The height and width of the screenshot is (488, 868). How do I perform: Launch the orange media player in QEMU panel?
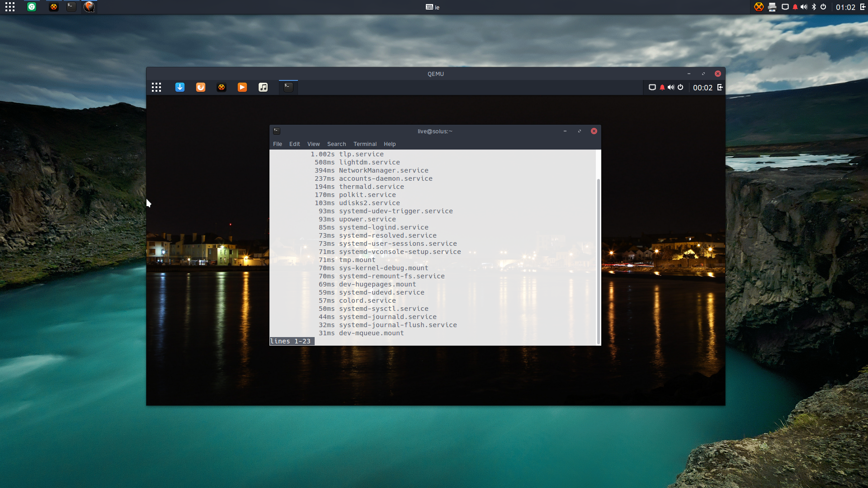click(x=242, y=87)
